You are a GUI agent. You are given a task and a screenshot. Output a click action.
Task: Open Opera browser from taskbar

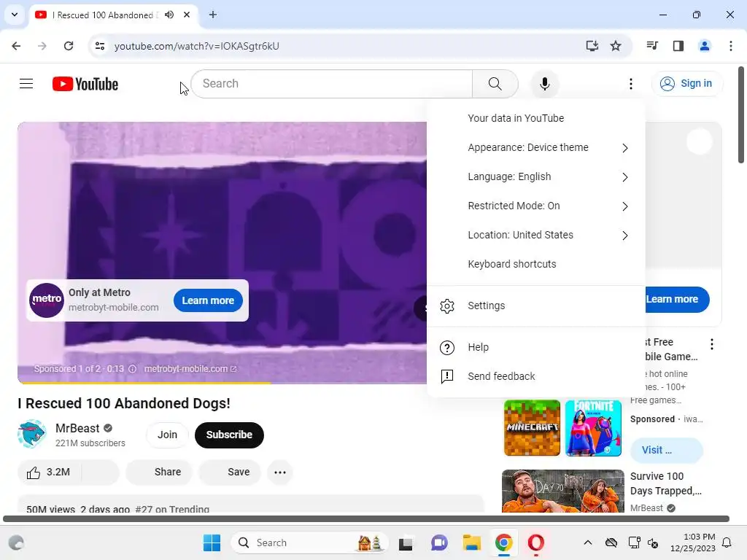pos(536,542)
